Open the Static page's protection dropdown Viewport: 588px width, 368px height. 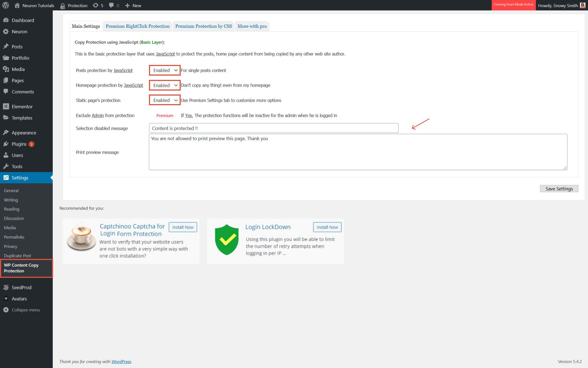164,100
